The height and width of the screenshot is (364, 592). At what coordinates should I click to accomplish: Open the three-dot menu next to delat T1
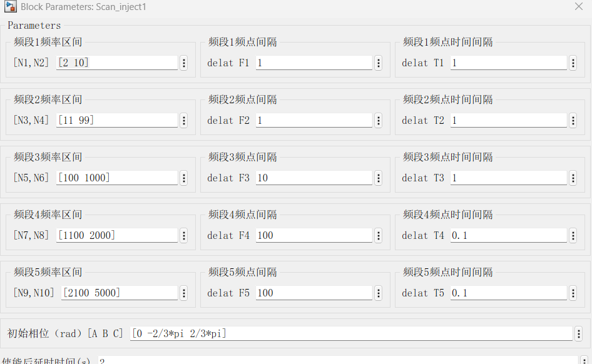coord(573,63)
